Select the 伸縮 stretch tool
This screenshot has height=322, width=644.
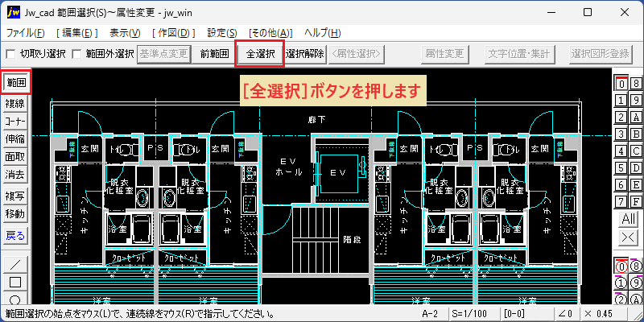[x=15, y=139]
